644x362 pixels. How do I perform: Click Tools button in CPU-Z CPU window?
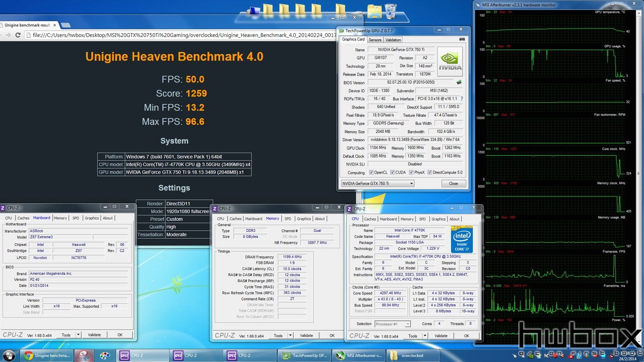click(413, 335)
